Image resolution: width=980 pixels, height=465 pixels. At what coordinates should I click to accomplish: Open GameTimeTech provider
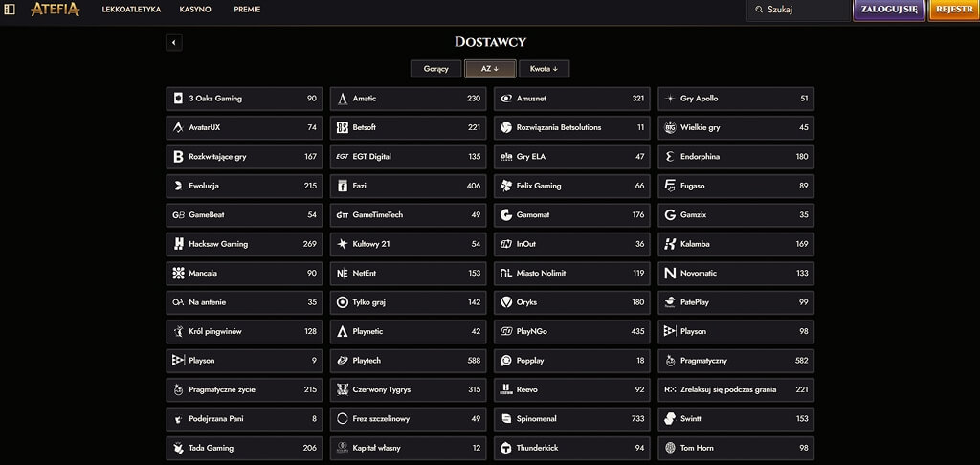pyautogui.click(x=408, y=215)
